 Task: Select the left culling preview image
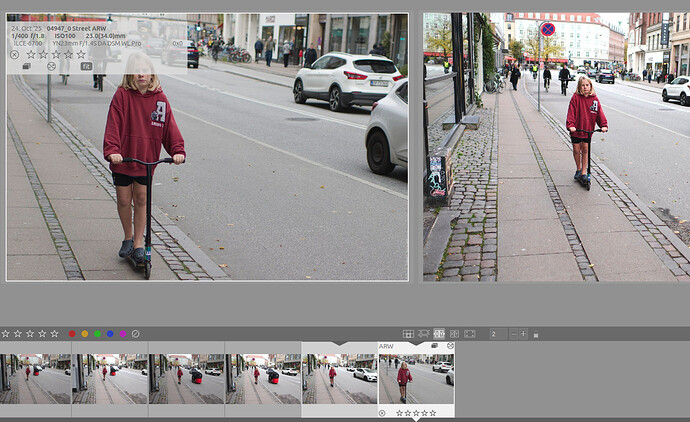click(x=207, y=147)
